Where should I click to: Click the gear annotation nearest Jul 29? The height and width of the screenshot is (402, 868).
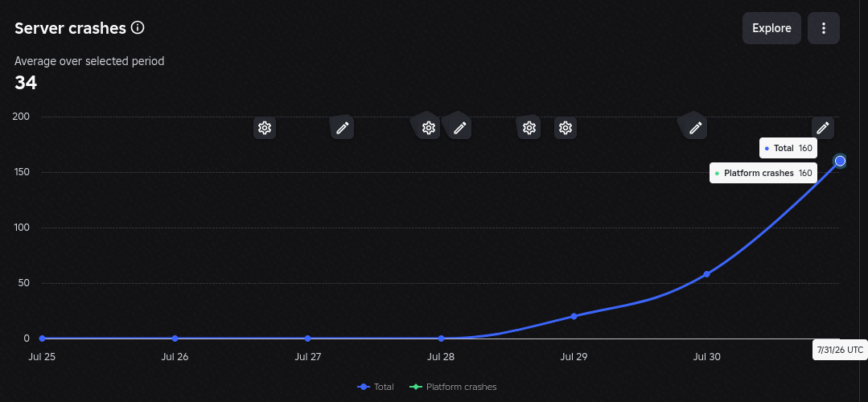click(566, 129)
